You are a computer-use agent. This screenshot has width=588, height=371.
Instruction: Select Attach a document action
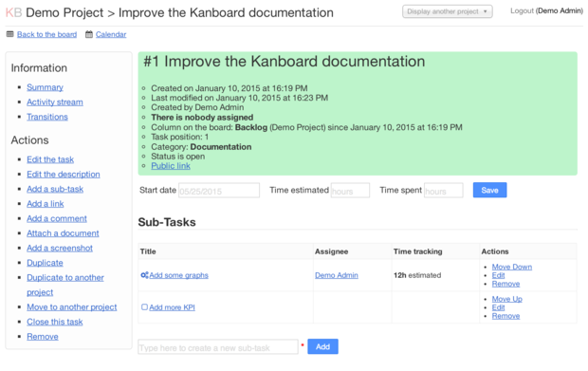coord(63,233)
